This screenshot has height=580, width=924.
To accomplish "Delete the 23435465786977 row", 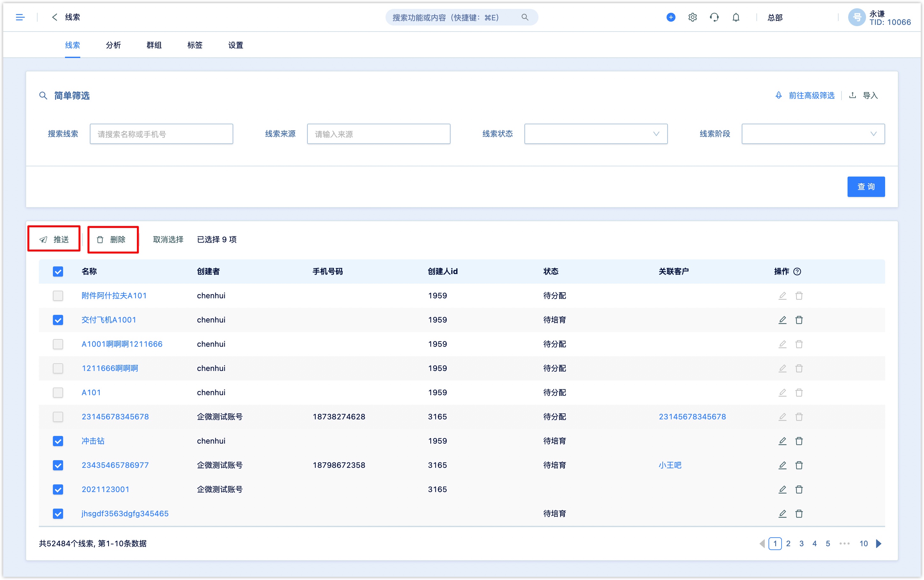I will coord(799,465).
